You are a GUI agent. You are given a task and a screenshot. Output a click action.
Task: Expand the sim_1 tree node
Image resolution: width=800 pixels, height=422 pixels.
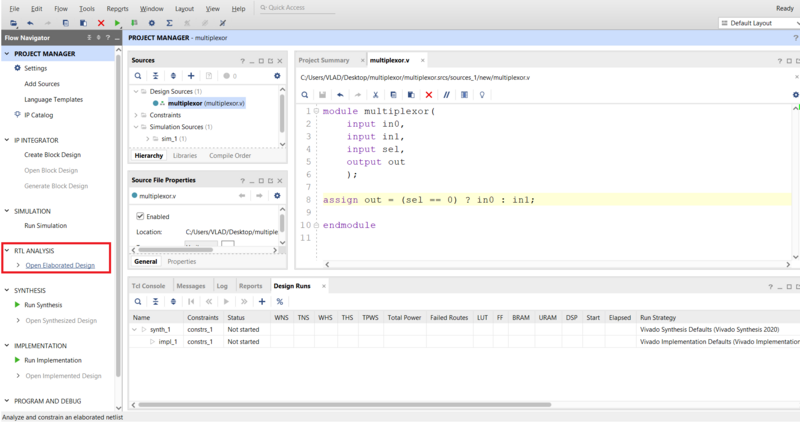[x=147, y=138]
